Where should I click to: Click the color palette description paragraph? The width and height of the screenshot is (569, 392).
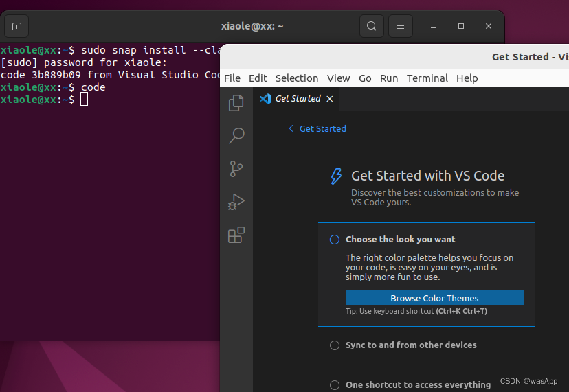coord(429,267)
